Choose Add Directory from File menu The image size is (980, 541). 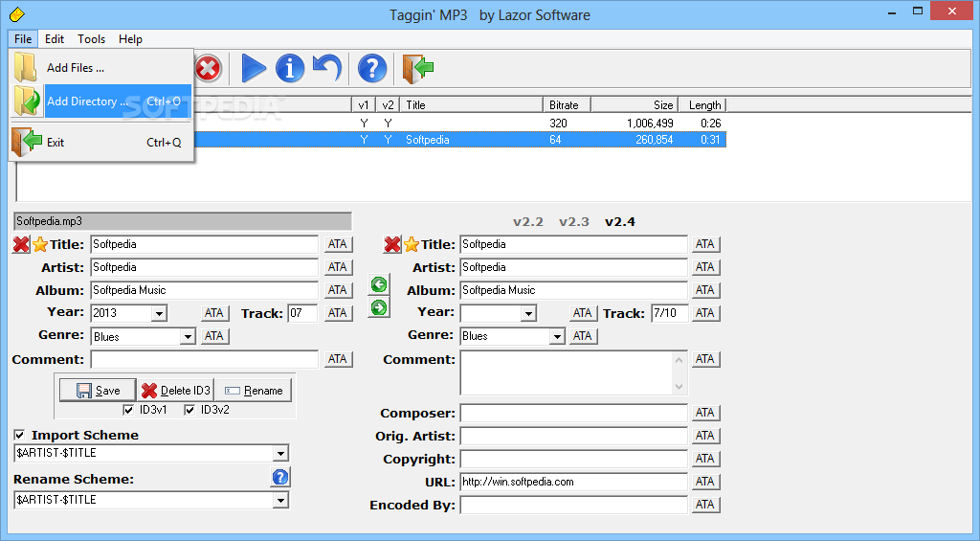pos(101,101)
